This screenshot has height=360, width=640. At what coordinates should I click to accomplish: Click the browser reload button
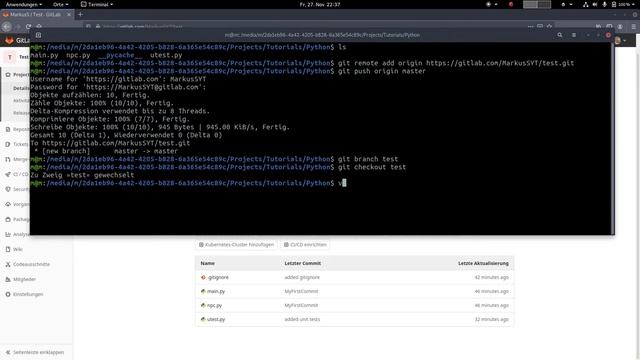pos(29,27)
